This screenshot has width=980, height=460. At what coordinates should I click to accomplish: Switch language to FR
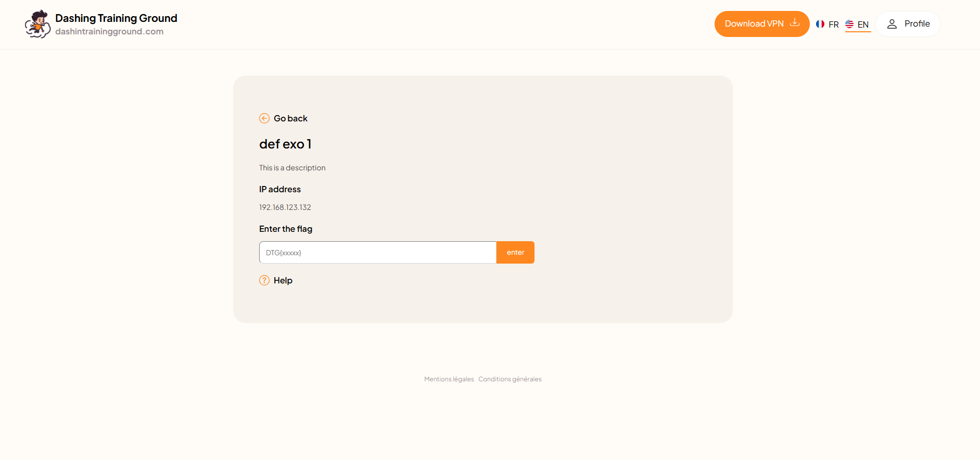(x=833, y=24)
